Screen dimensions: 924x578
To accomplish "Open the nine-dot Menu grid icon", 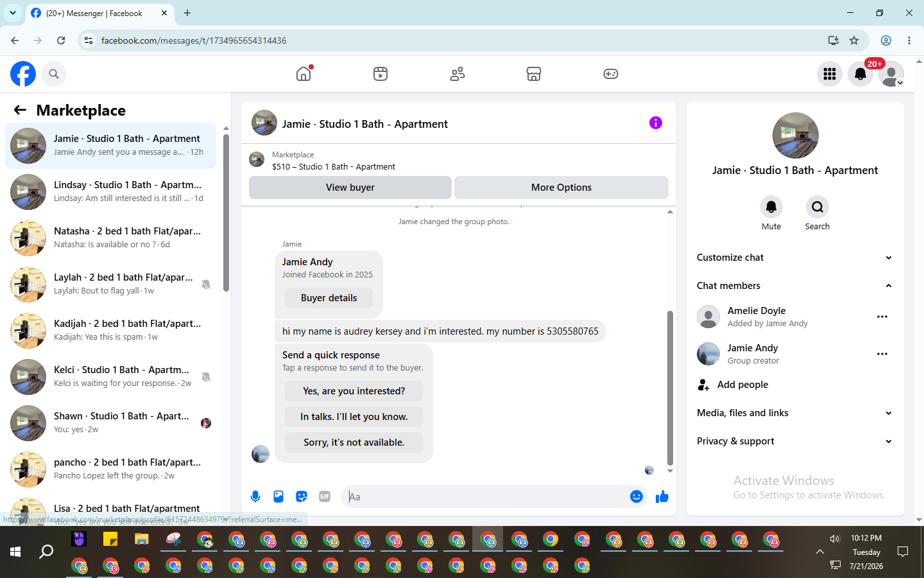I will (830, 74).
